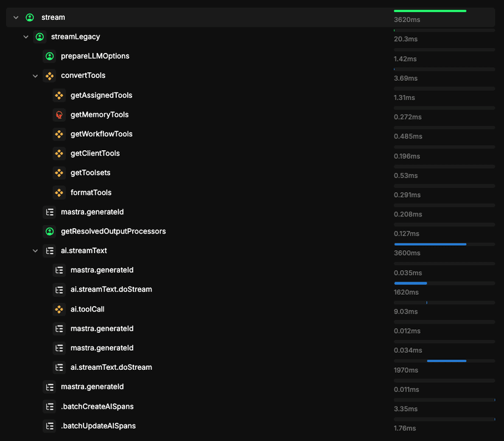Viewport: 504px width, 441px height.
Task: Click the list icon next to batchCreateAISpans
Action: pos(49,406)
